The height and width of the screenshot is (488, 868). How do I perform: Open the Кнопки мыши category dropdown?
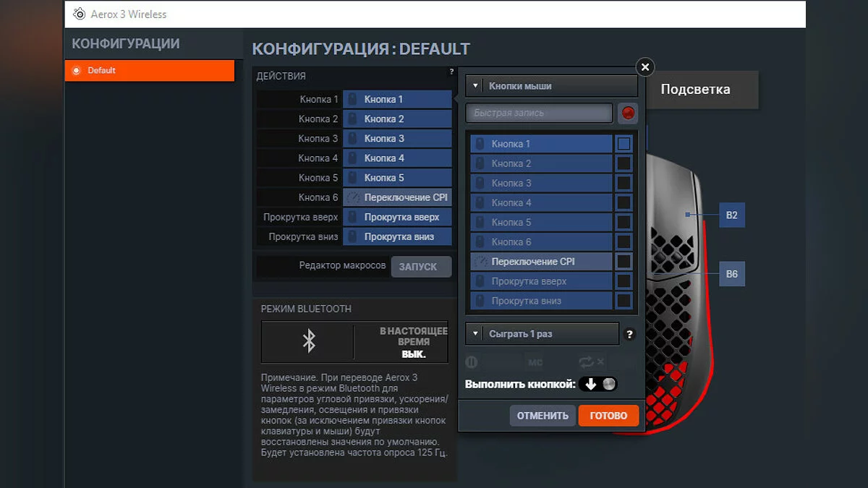click(551, 86)
